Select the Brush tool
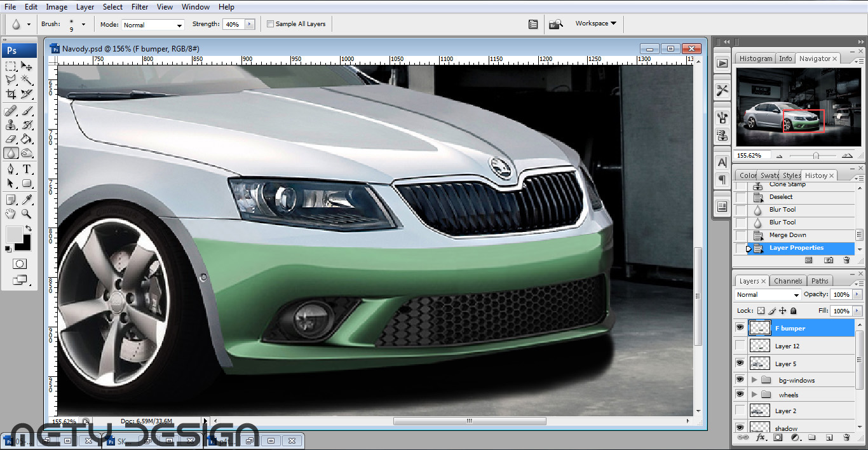Screen dimensions: 868x450 point(27,111)
